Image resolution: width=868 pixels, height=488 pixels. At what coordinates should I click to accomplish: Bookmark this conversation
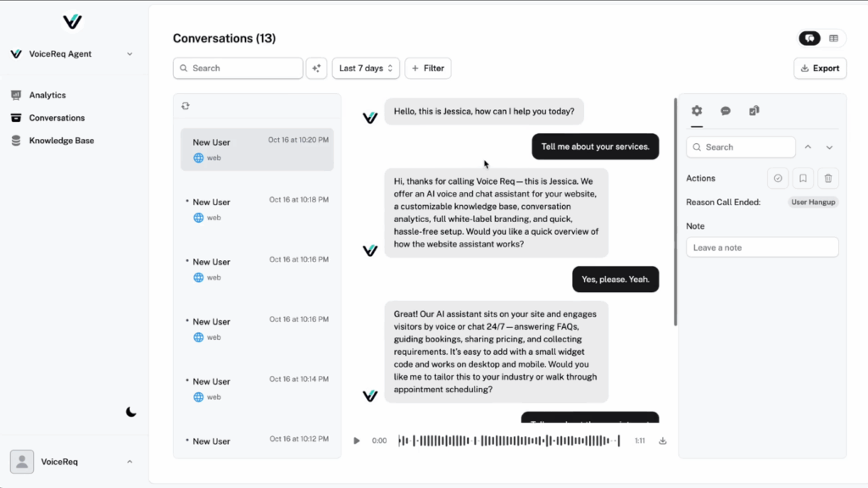(x=803, y=178)
